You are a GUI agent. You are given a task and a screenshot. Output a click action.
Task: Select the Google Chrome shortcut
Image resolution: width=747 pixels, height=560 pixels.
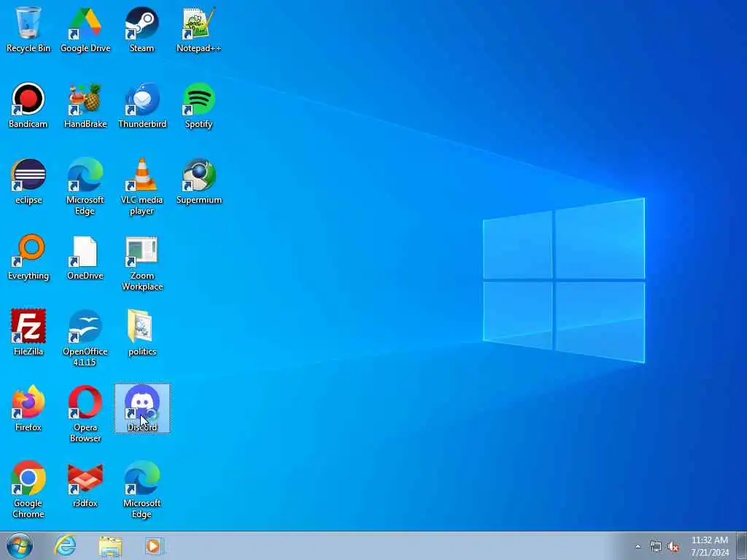[x=28, y=490]
